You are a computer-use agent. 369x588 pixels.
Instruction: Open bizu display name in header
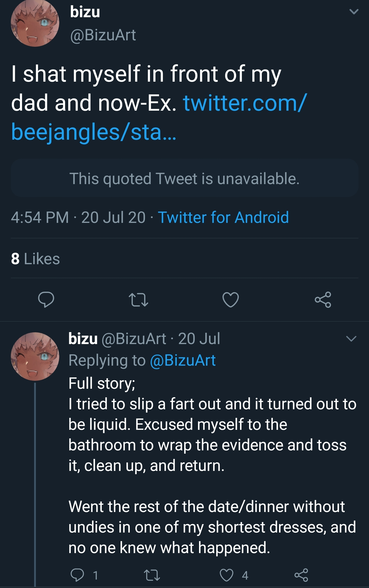point(85,12)
